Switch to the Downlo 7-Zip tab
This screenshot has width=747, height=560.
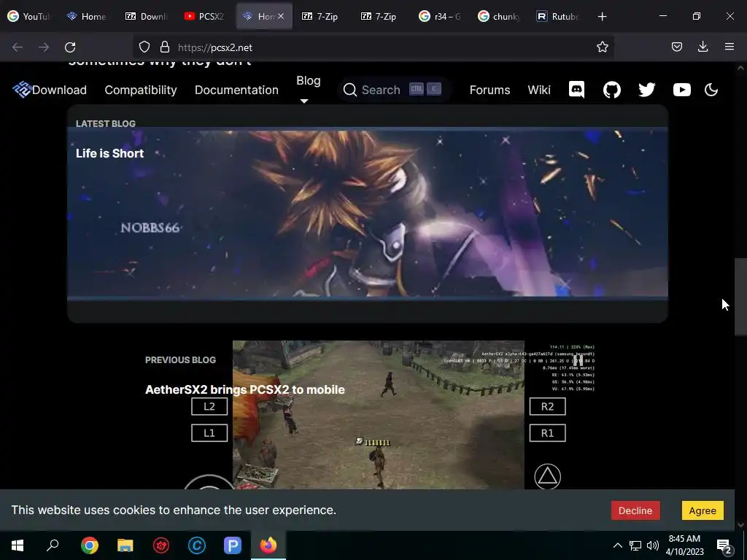tap(147, 17)
